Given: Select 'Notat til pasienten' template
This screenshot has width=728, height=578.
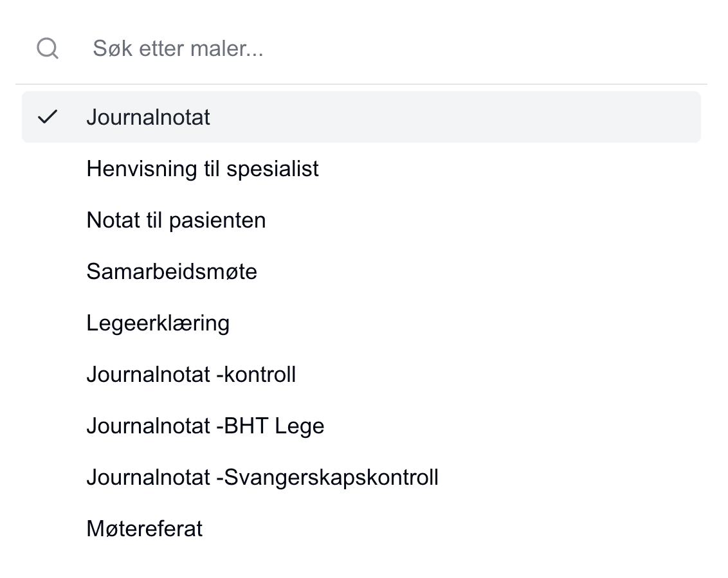Looking at the screenshot, I should coord(176,220).
